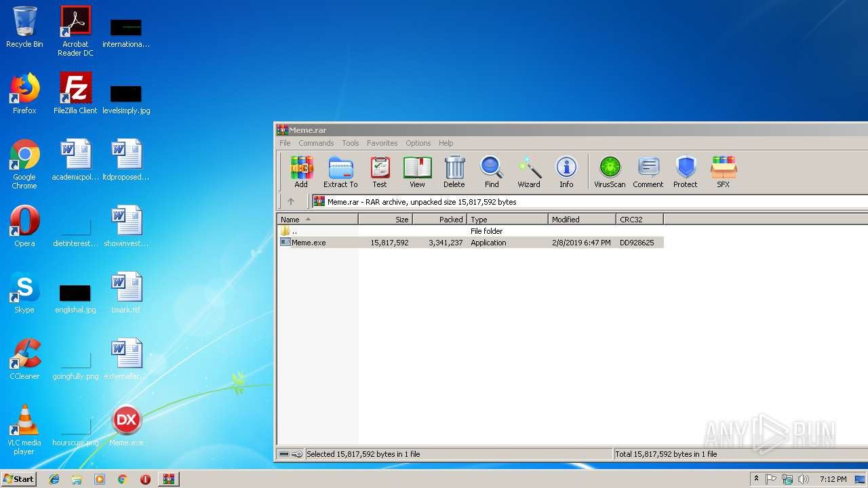Select CCleaner desktop shortcut
The image size is (868, 488).
coord(24,359)
